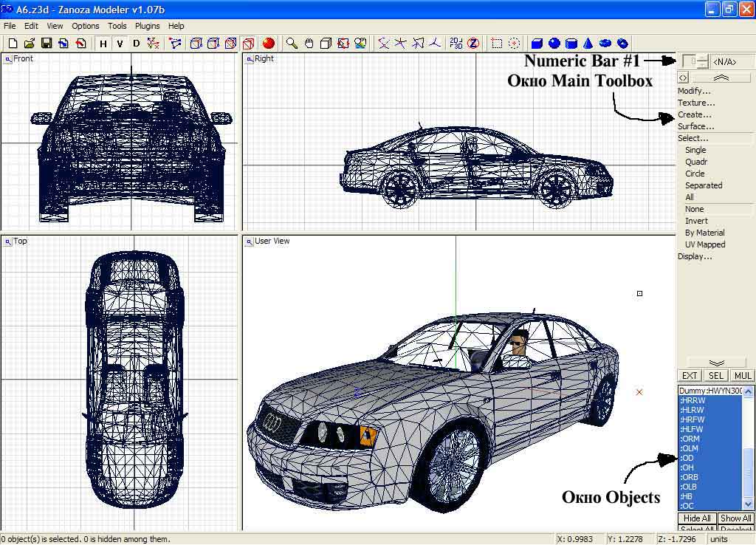Viewport: 756px width, 545px height.
Task: Click the white cube view icon
Action: 326,44
